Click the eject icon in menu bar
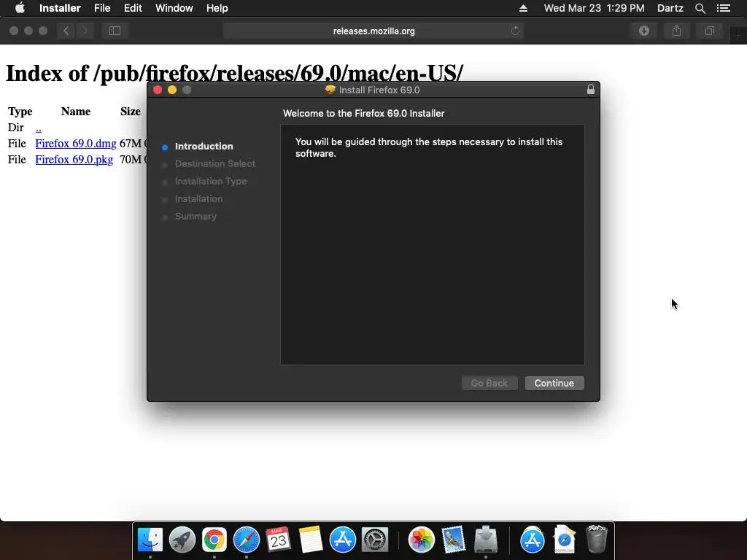The image size is (747, 560). 523,8
